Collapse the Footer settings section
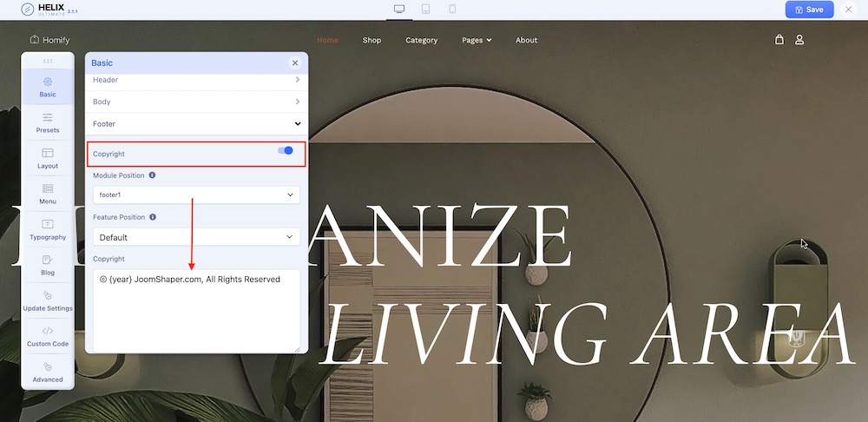The width and height of the screenshot is (868, 422). coord(196,124)
